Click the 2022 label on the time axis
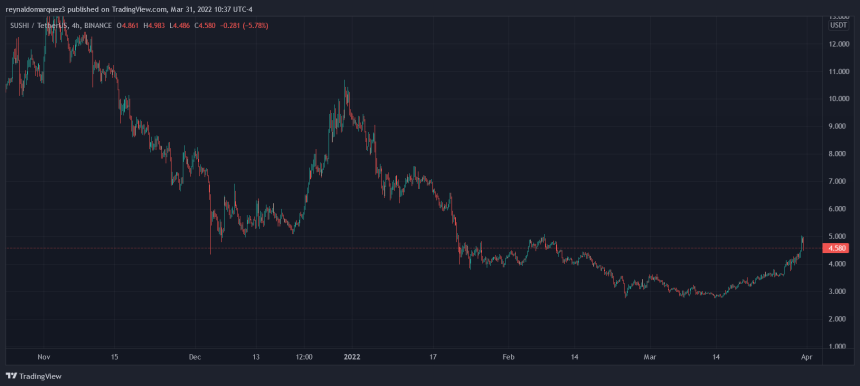This screenshot has width=860, height=386. pyautogui.click(x=352, y=357)
